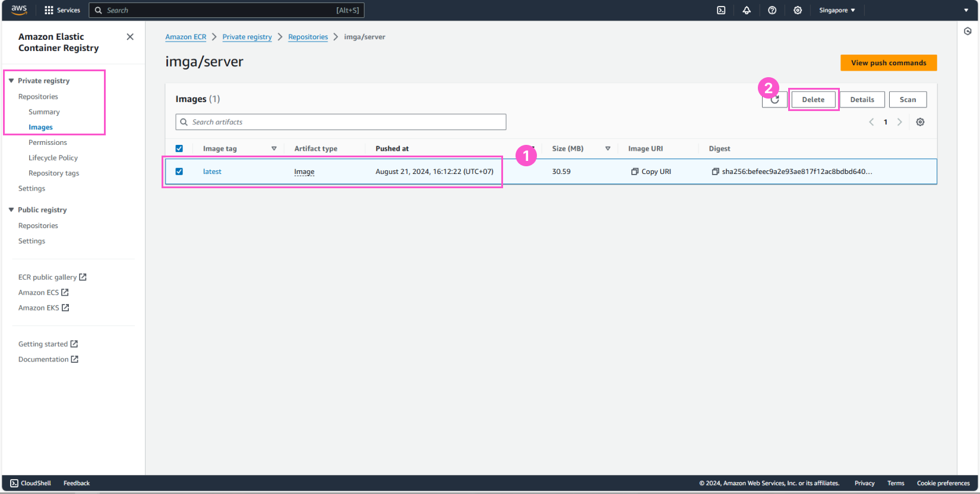Open table preferences gear icon

coord(920,122)
